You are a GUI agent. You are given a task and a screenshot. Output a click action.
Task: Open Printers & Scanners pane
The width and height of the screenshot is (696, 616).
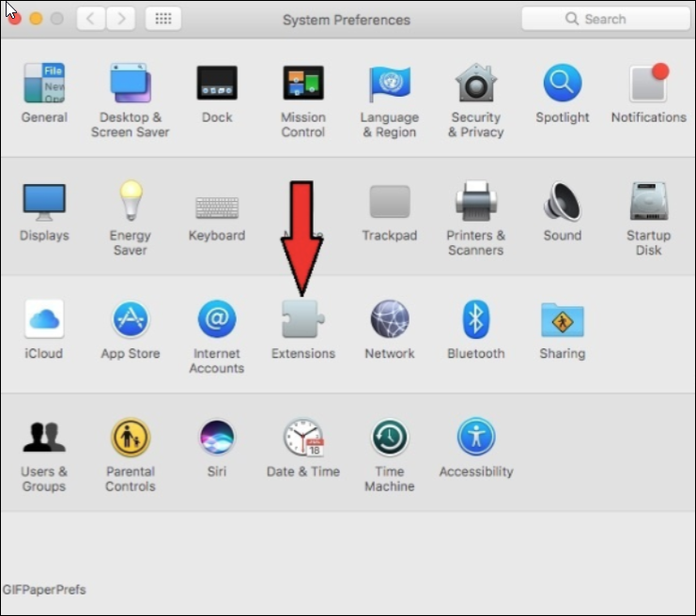(x=476, y=201)
